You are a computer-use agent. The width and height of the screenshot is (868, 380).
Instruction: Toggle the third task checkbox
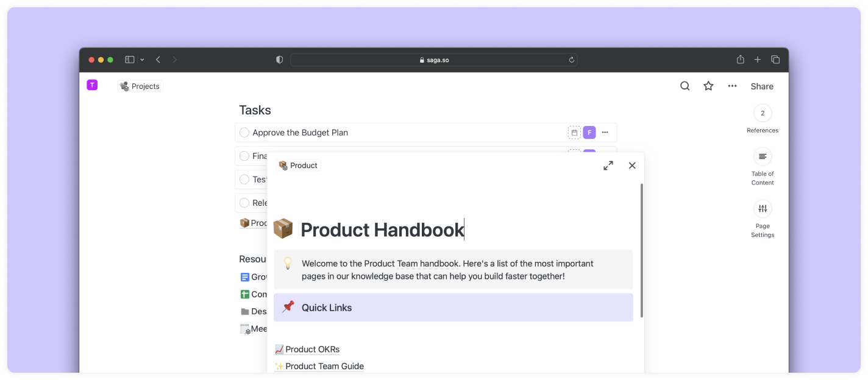(244, 180)
